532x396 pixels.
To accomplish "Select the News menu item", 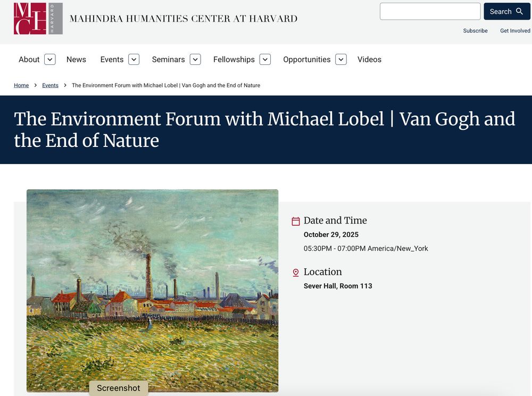I will (x=76, y=59).
